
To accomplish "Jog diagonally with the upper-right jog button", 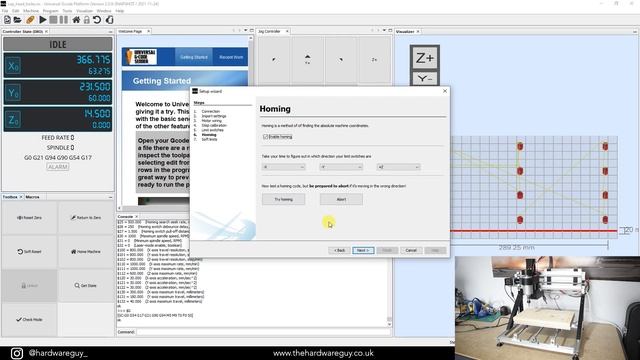I will (341, 60).
